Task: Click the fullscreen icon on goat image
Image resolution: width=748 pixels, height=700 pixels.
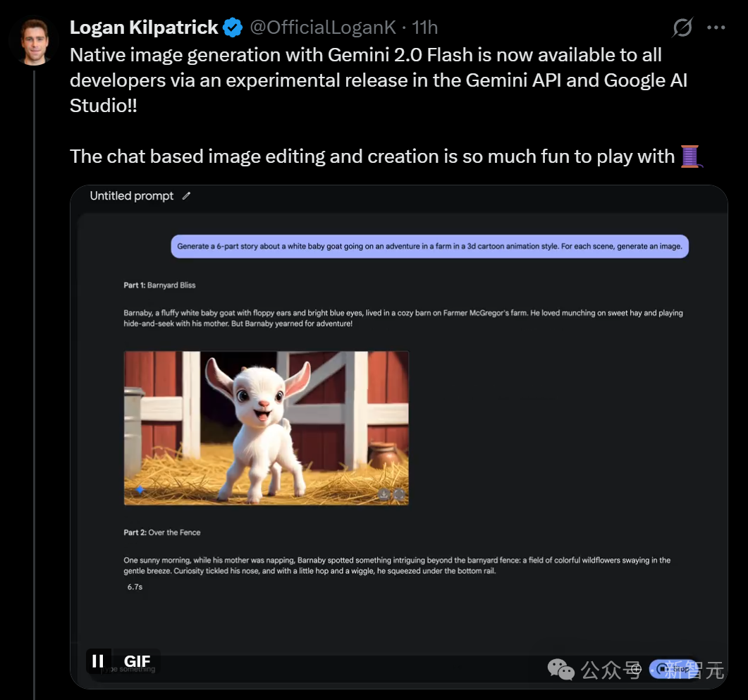Action: (399, 494)
